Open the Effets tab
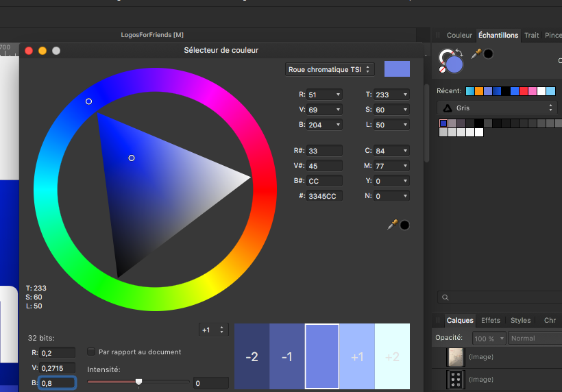562x392 pixels. [490, 320]
